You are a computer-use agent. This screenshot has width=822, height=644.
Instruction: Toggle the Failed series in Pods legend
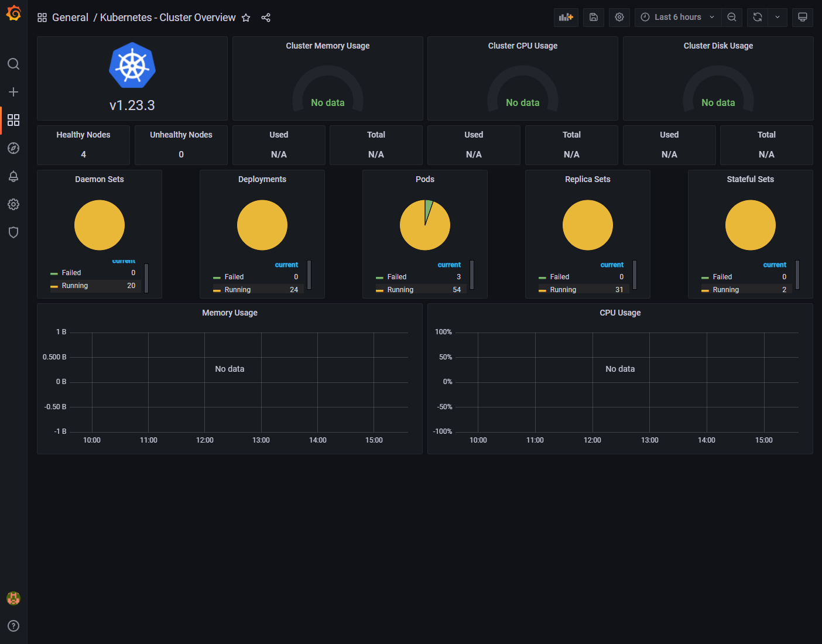(397, 277)
